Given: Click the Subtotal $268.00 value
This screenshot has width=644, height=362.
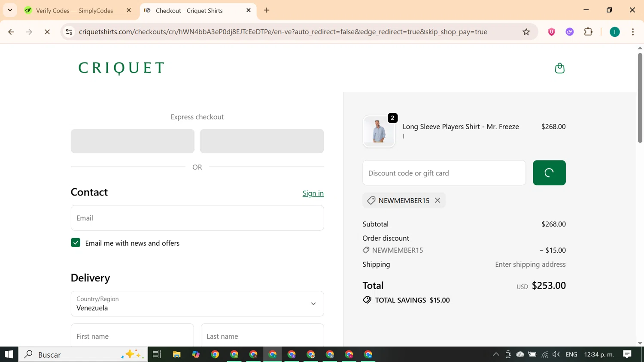Looking at the screenshot, I should (x=553, y=224).
